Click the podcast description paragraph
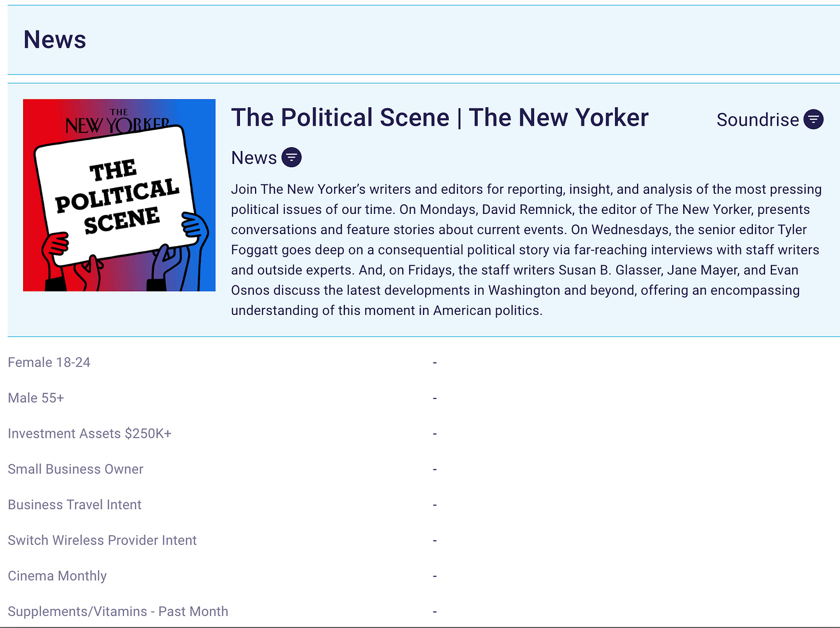This screenshot has height=628, width=840. [x=527, y=250]
